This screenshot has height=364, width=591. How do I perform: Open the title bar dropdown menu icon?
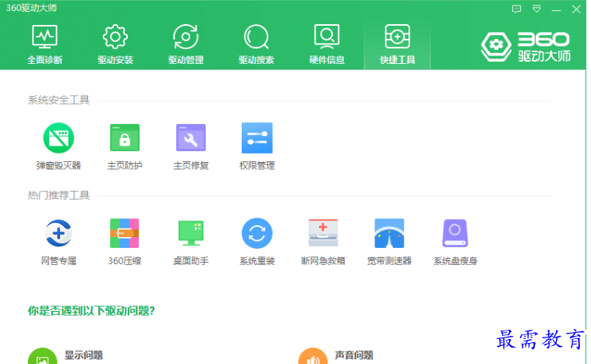[536, 9]
